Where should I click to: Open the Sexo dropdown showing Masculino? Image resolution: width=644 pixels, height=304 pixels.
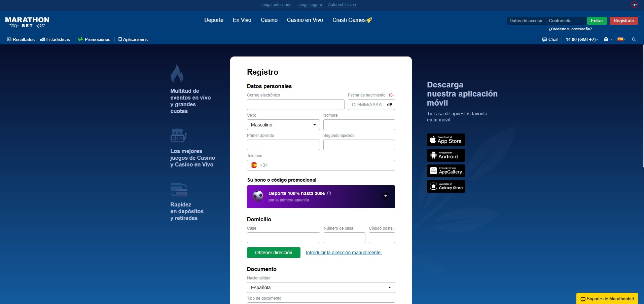[x=283, y=125]
